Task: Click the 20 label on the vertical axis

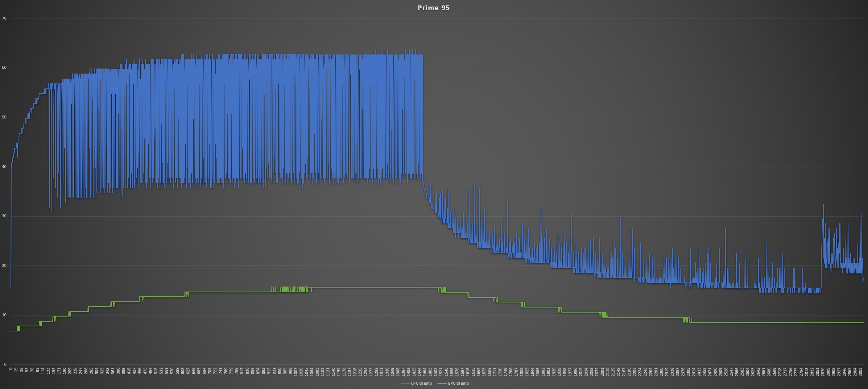Action: pyautogui.click(x=4, y=265)
